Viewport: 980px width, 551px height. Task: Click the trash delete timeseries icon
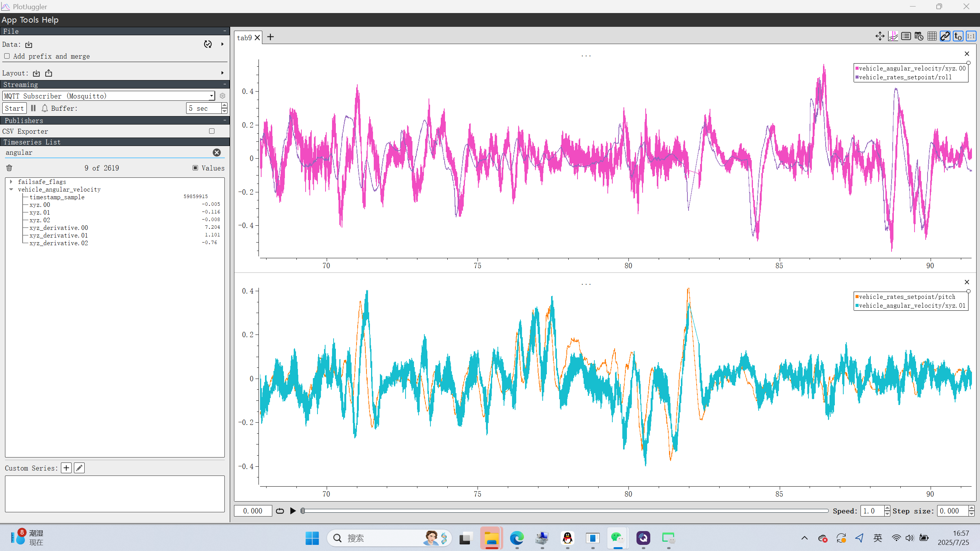click(x=10, y=168)
